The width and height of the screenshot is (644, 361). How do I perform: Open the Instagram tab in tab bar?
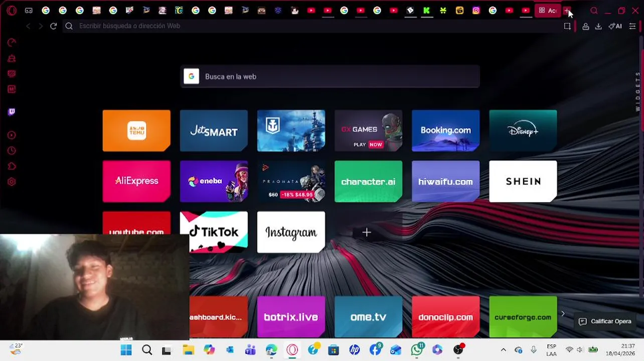476,11
